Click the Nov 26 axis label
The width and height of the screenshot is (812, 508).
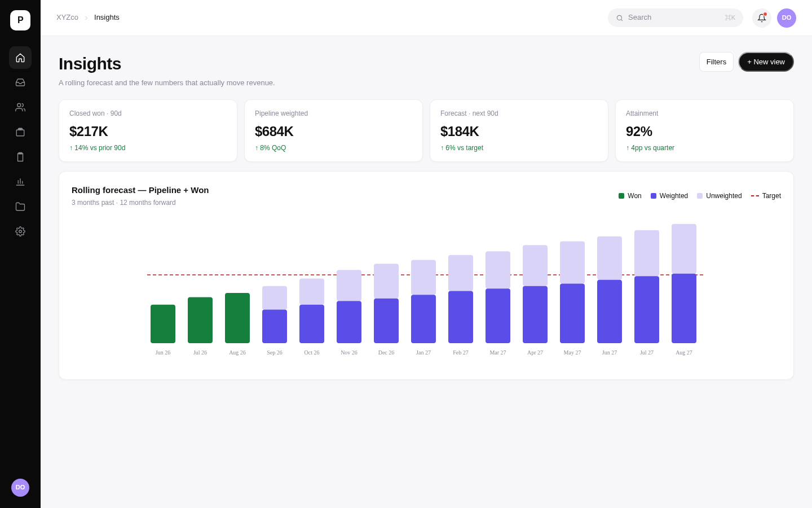(x=349, y=353)
